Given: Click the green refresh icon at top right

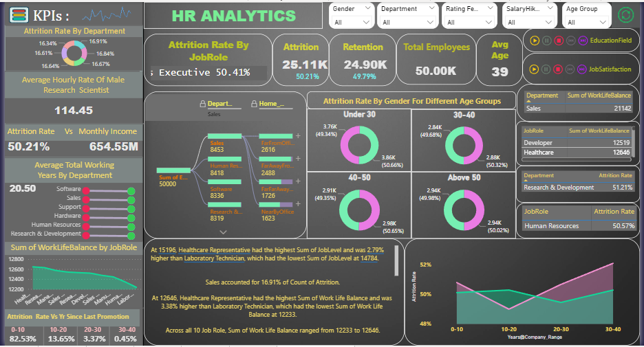Looking at the screenshot, I should click(625, 15).
